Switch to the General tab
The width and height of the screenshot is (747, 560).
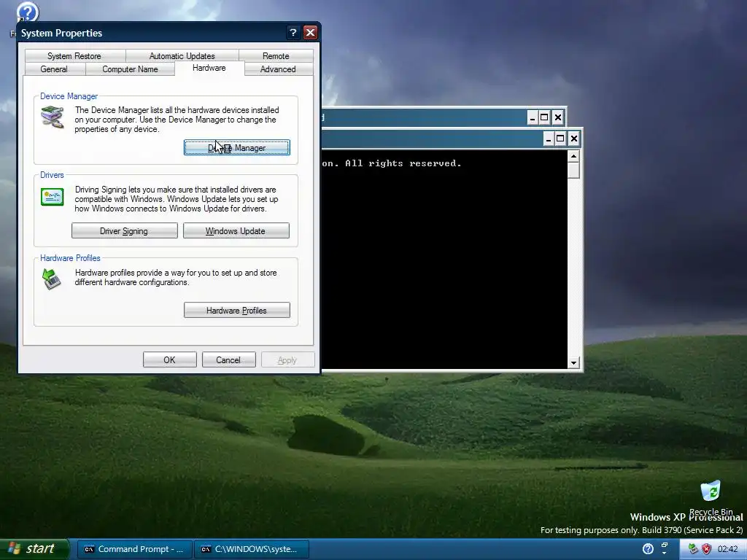coord(54,69)
